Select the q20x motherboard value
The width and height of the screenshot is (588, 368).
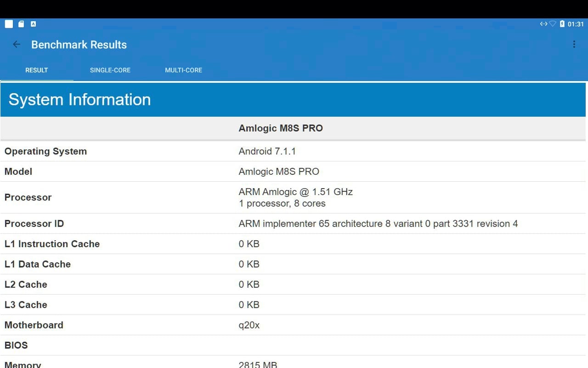click(249, 325)
